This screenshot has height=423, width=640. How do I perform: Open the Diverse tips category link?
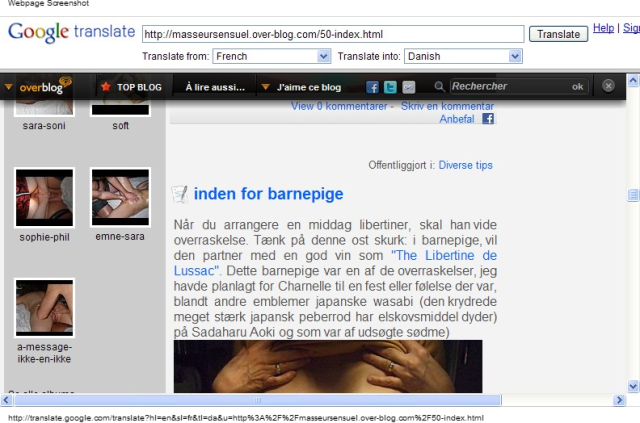(x=466, y=165)
